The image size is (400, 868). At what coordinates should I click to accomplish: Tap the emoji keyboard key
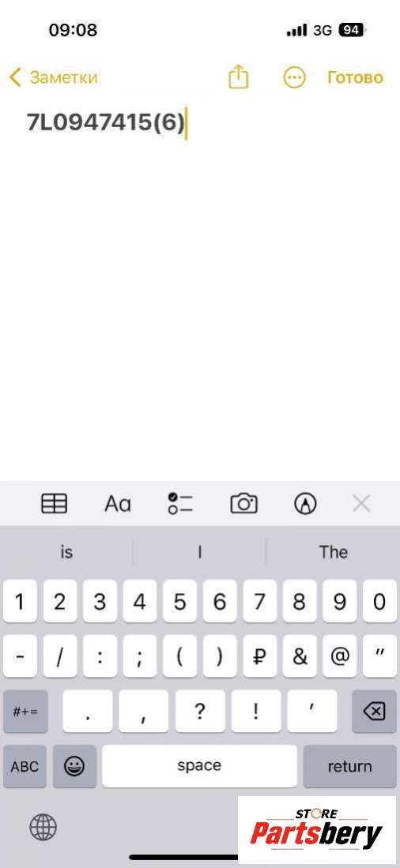pyautogui.click(x=74, y=767)
